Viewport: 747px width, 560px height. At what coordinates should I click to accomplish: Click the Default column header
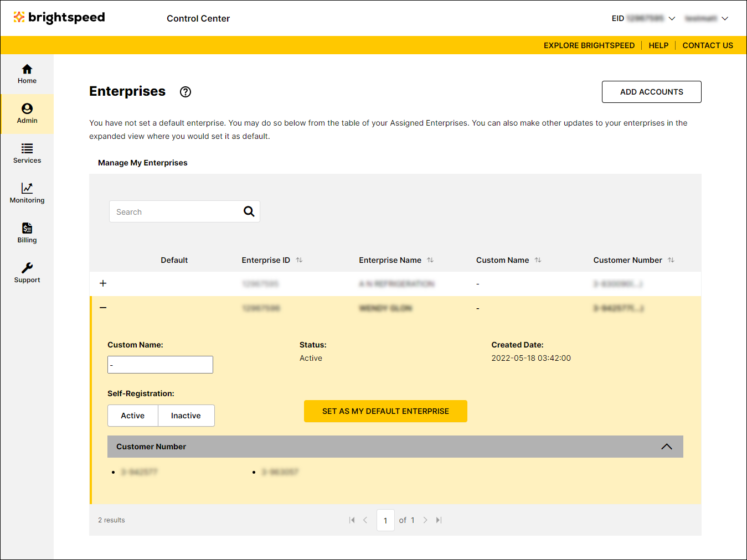click(174, 260)
